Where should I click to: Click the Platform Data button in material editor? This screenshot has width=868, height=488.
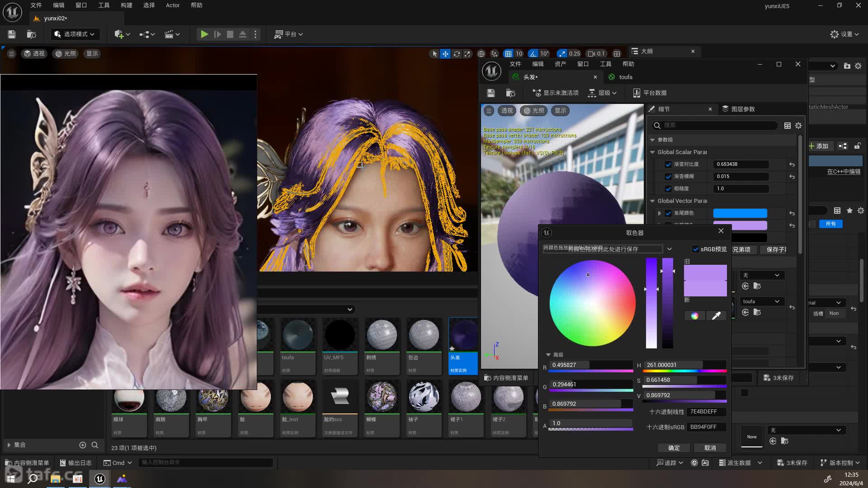tap(650, 93)
